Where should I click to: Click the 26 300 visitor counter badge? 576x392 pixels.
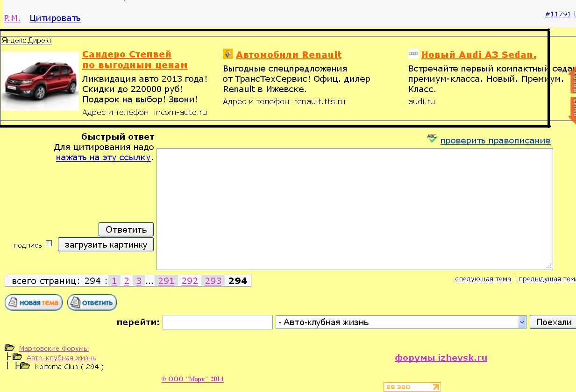click(x=412, y=387)
